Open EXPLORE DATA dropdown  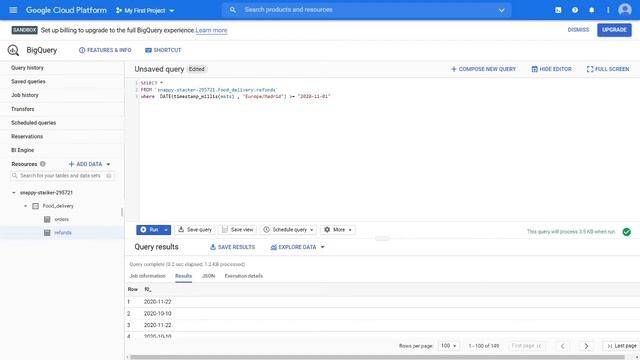(298, 247)
